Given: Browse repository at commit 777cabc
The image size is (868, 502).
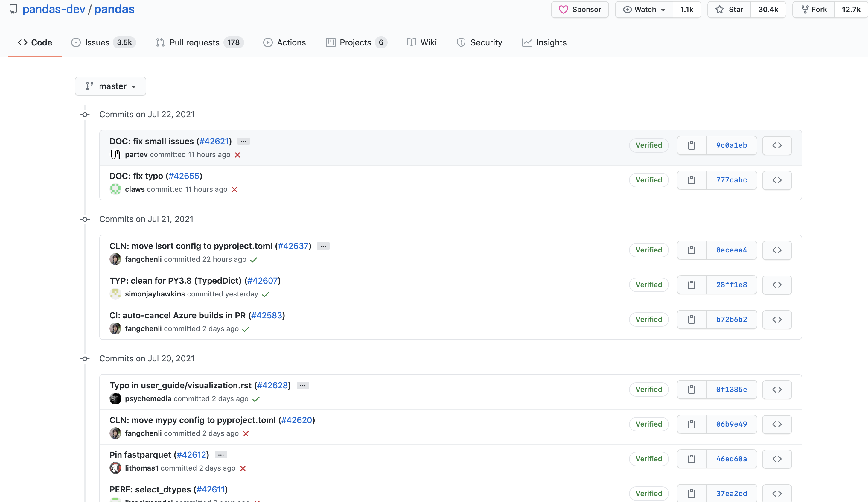Looking at the screenshot, I should point(777,180).
